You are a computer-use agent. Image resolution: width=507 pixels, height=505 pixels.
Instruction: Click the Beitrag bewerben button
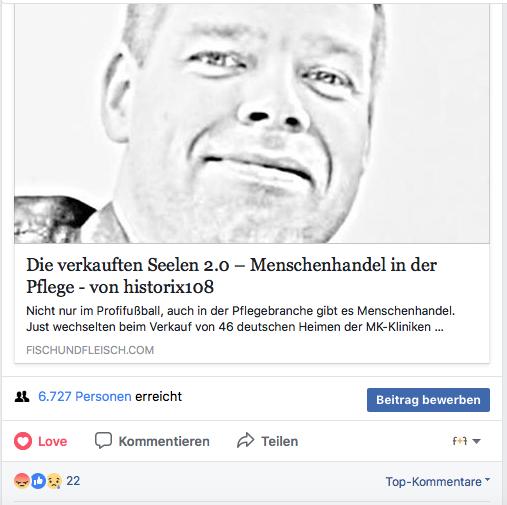point(428,400)
